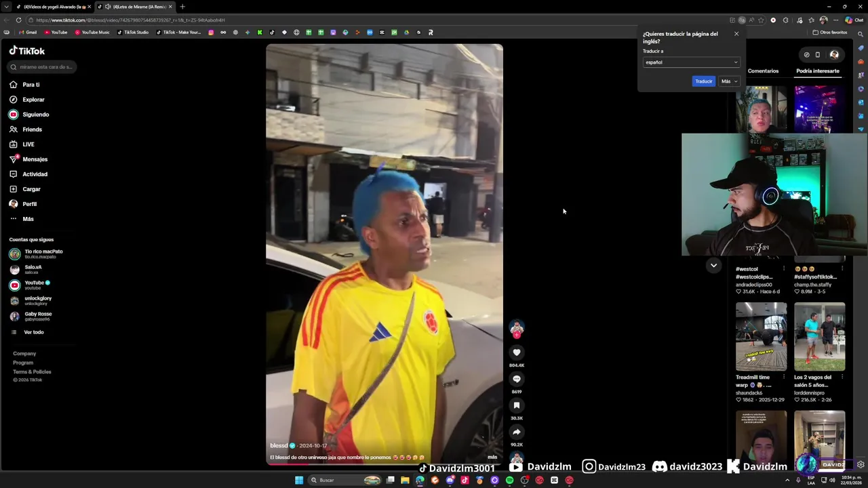Mute the Letra de Mirame tab audio
Image resolution: width=868 pixels, height=488 pixels.
(108, 7)
